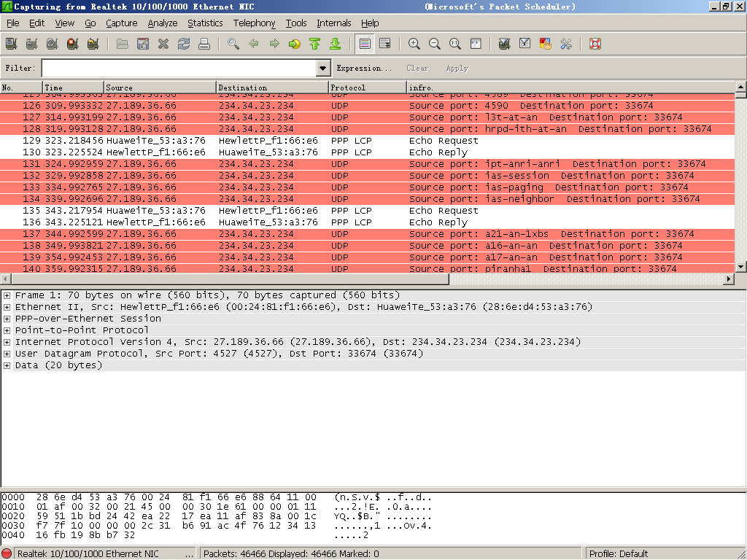
Task: Select packet 133 ias-paging UDP row
Action: pos(368,187)
